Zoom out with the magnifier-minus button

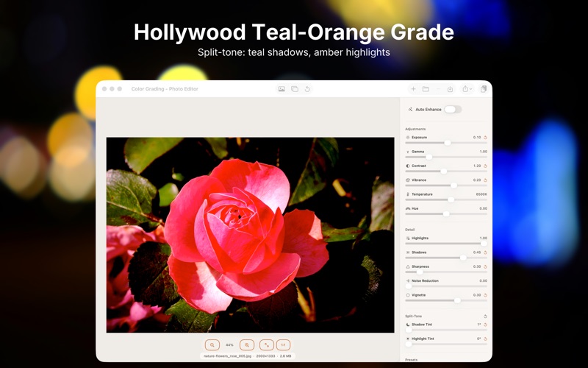coord(212,344)
